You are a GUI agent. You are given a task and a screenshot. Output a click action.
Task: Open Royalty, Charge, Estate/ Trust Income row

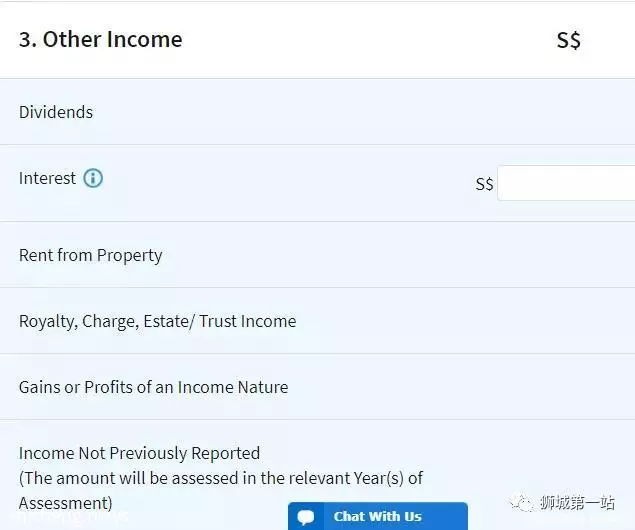tap(318, 321)
